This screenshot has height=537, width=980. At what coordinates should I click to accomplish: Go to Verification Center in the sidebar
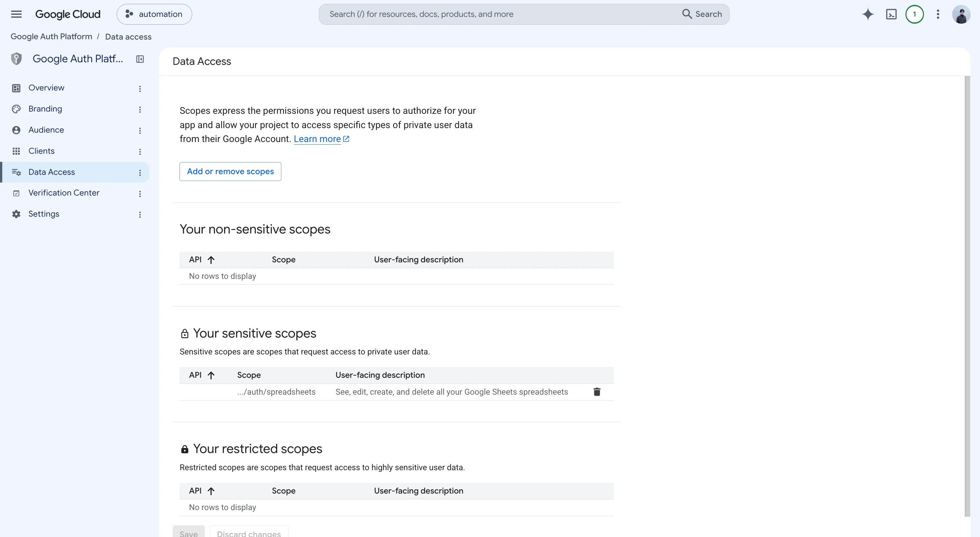click(x=64, y=193)
